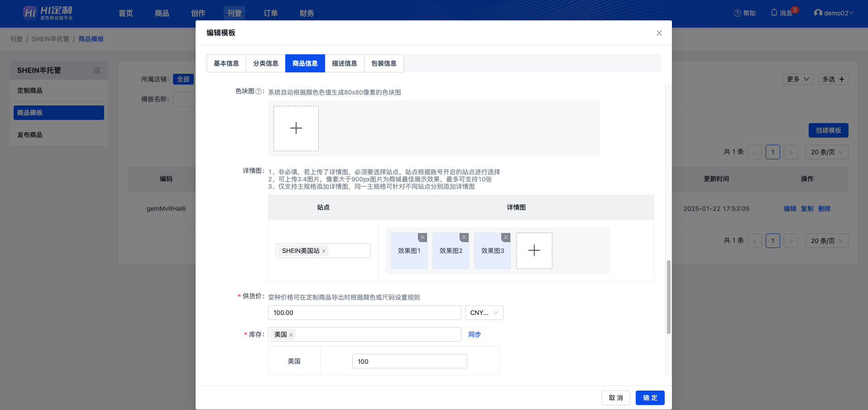Screen dimensions: 868x410
Task: Click the 模板名称 search input
Action: [x=184, y=99]
